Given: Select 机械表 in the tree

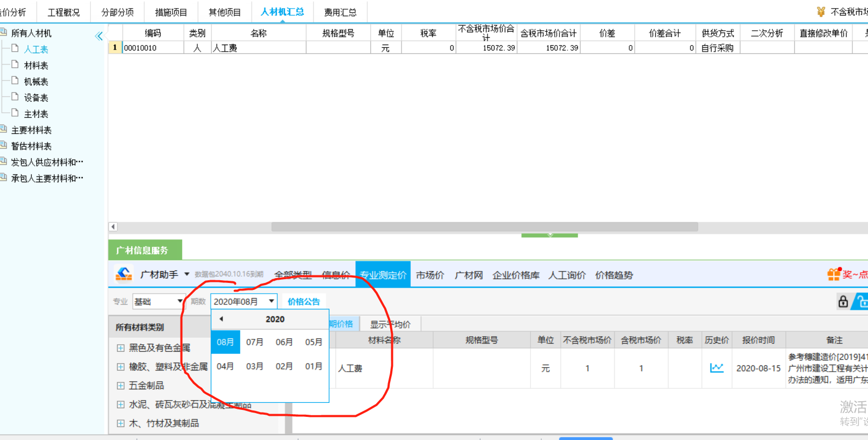Looking at the screenshot, I should [36, 81].
